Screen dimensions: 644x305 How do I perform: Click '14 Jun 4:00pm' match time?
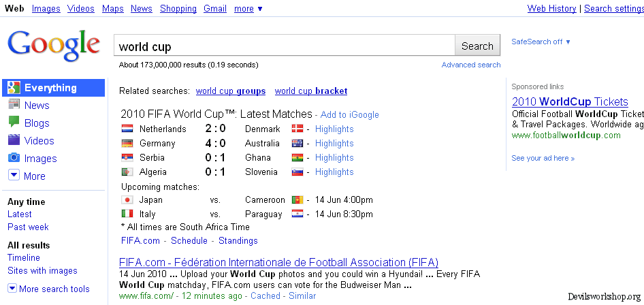tap(344, 200)
